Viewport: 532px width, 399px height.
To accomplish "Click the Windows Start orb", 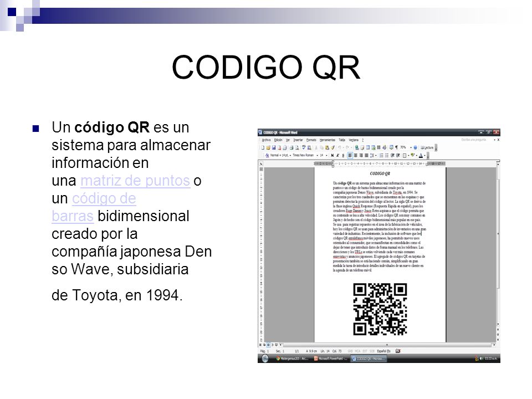I will [x=265, y=359].
